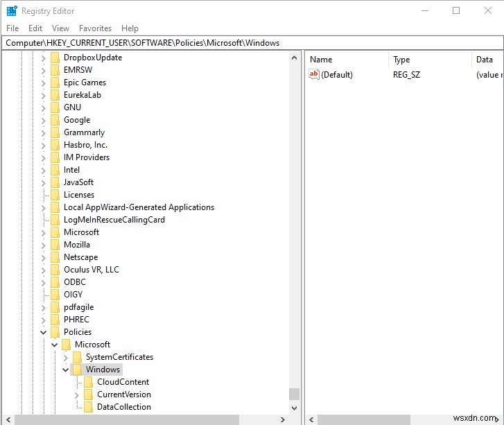Click the SystemCertificates folder icon
Image resolution: width=504 pixels, height=425 pixels.
(77, 357)
